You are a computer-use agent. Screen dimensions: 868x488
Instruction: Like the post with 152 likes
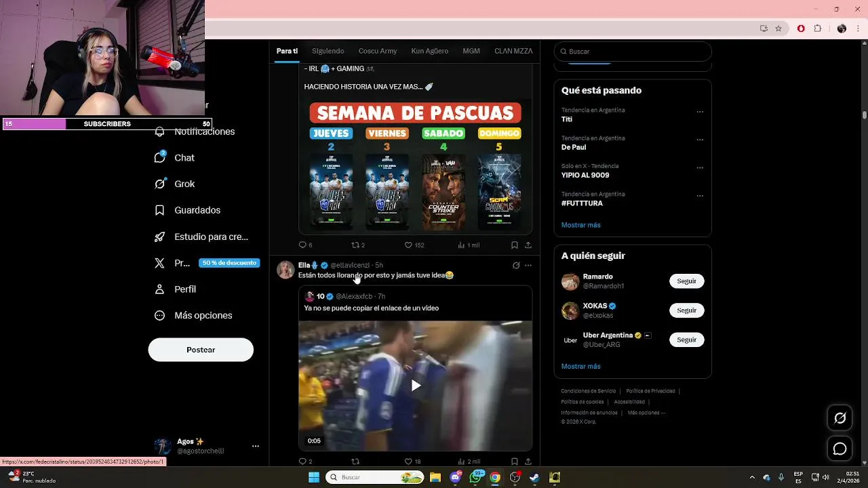(x=408, y=245)
